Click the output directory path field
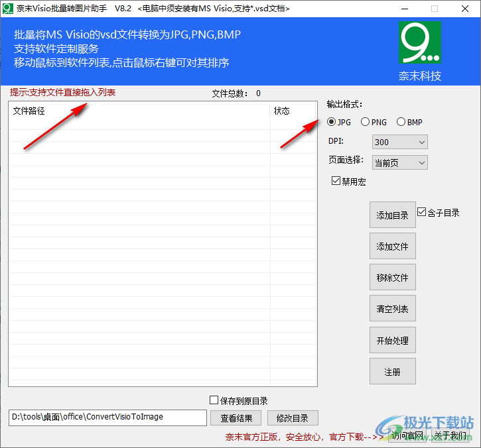 (x=107, y=418)
